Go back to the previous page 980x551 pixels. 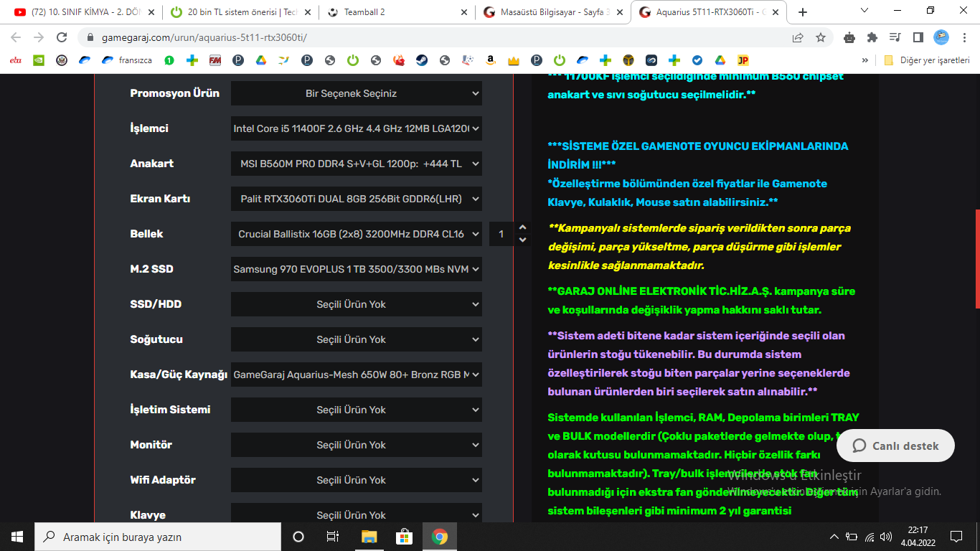16,37
